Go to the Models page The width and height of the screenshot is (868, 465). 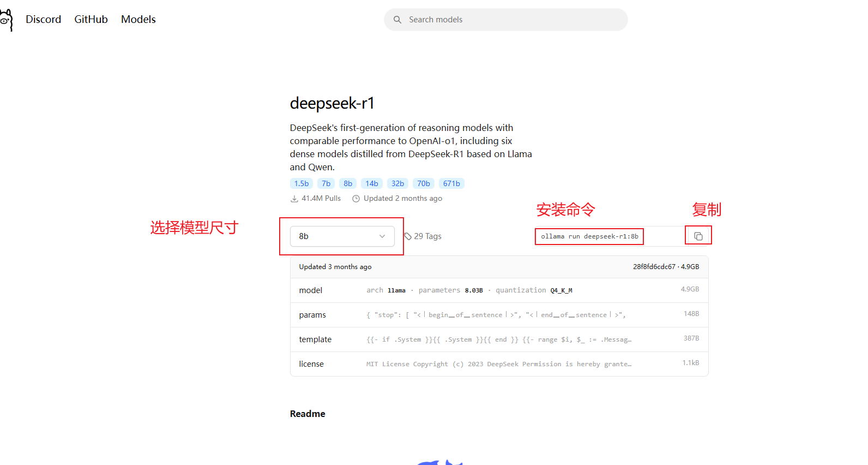[138, 20]
